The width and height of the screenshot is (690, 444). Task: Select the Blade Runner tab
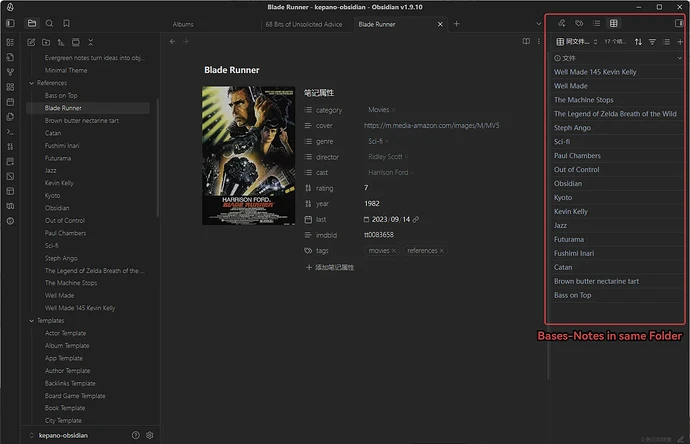coord(377,24)
